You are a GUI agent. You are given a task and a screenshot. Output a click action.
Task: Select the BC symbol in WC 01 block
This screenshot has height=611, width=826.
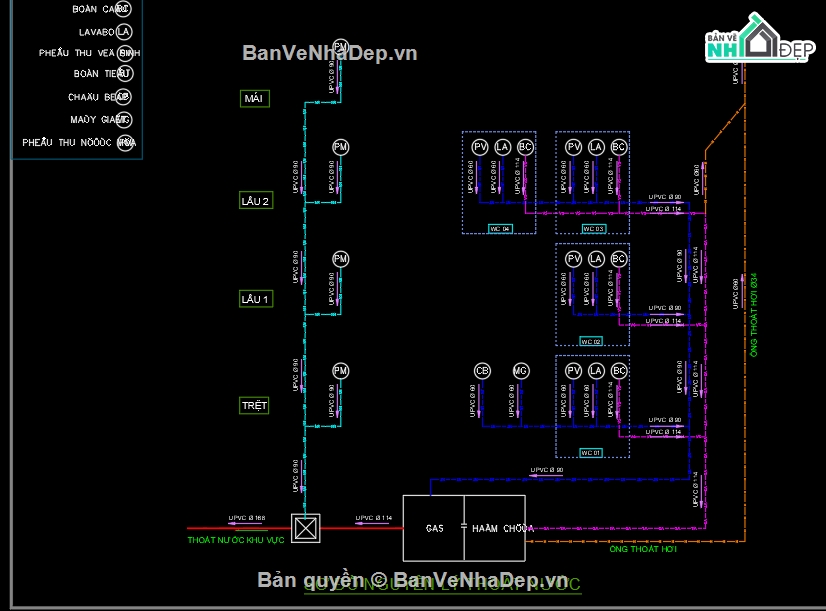tap(619, 371)
